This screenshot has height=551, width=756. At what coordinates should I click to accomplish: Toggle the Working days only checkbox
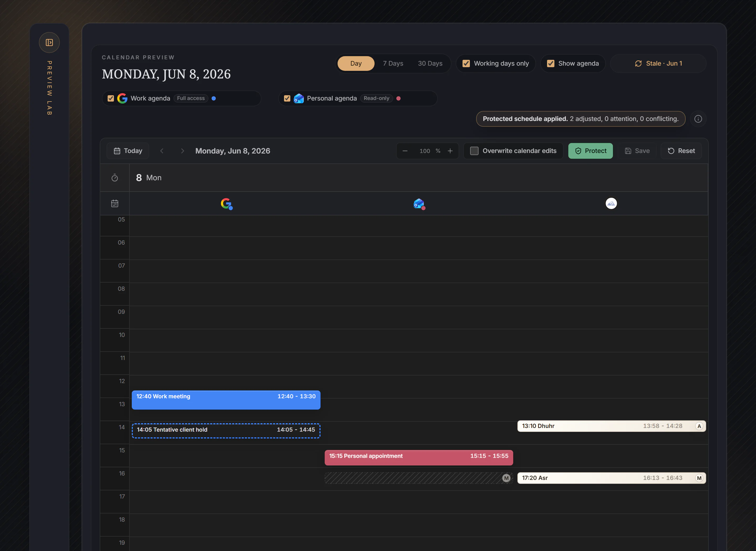(x=466, y=63)
